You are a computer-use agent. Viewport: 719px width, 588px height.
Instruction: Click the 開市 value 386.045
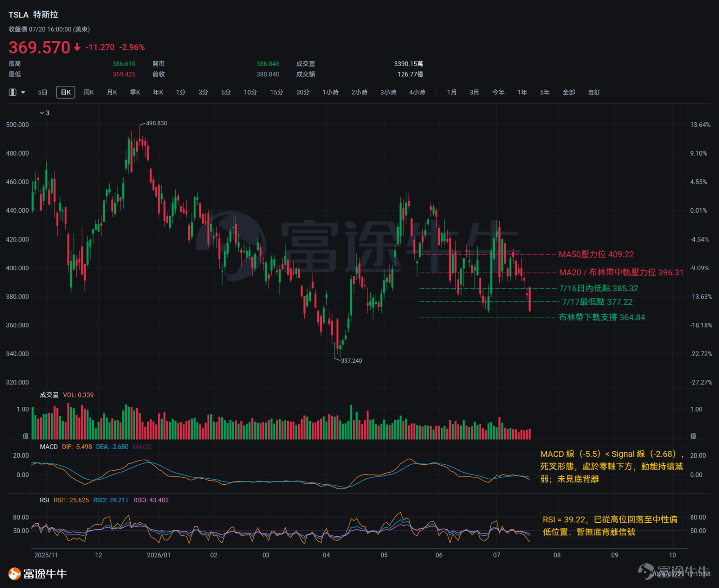(x=268, y=64)
